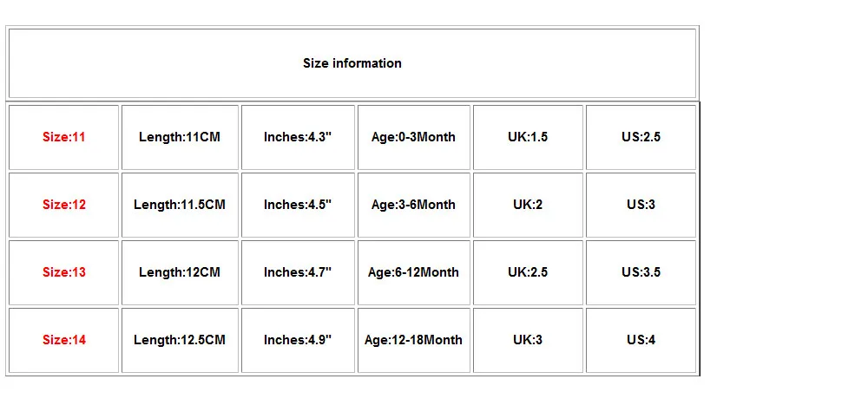Image resolution: width=868 pixels, height=405 pixels.
Task: Click the Length:11CM cell
Action: click(180, 137)
